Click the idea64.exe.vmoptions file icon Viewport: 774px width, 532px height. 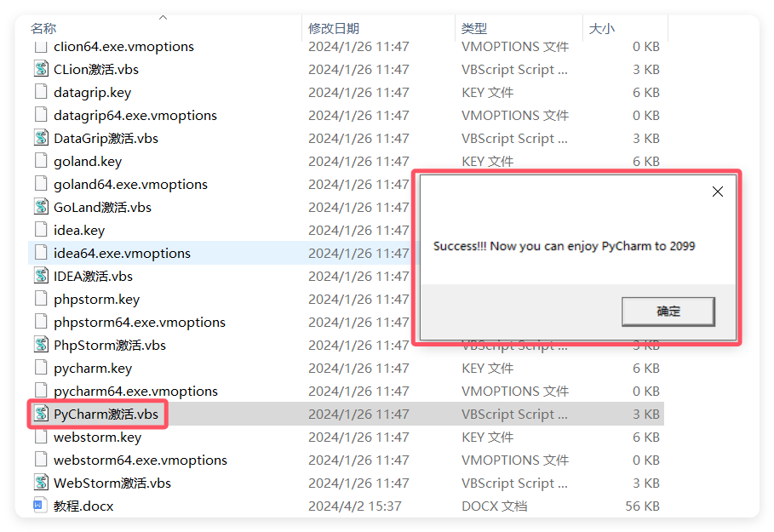coord(41,253)
